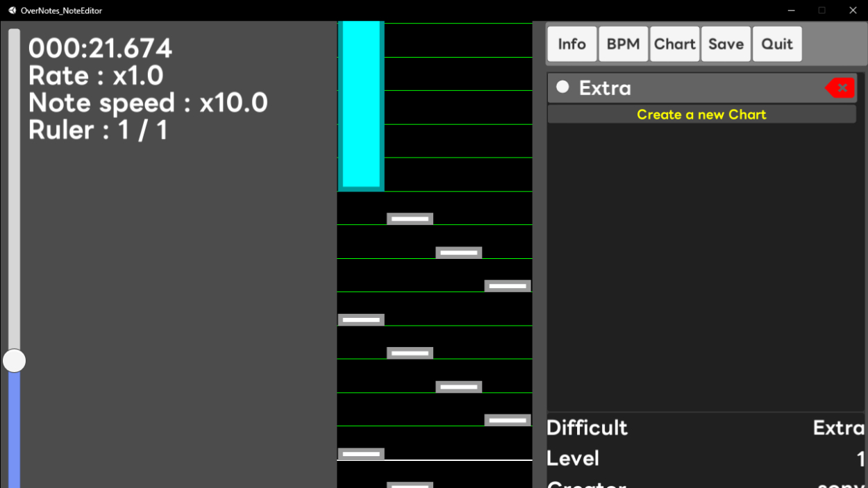Open the BPM settings
Image resolution: width=868 pixels, height=488 pixels.
click(x=623, y=44)
